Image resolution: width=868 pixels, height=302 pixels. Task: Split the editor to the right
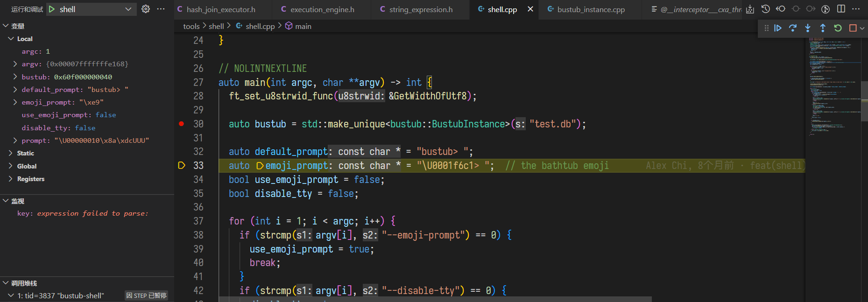[841, 9]
